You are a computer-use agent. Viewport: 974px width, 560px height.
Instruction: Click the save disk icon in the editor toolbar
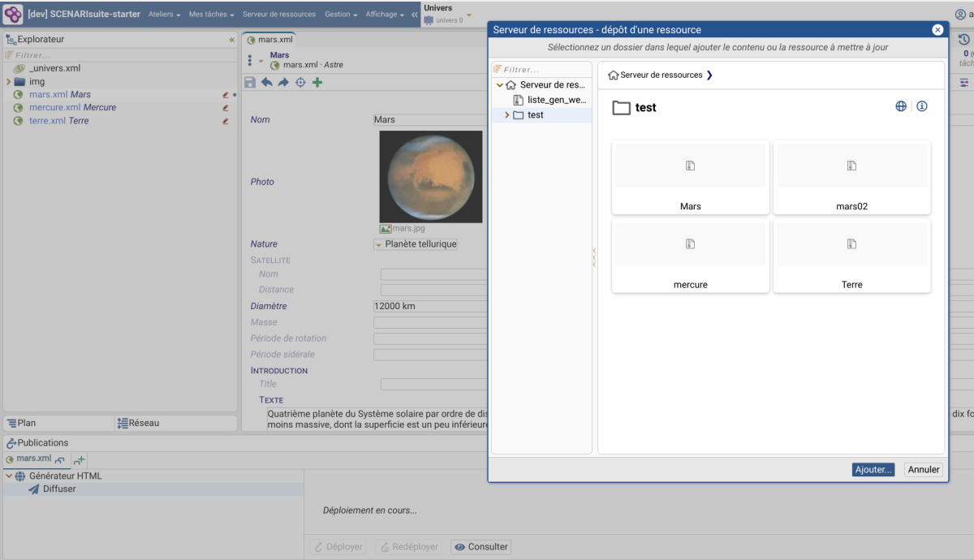click(250, 83)
